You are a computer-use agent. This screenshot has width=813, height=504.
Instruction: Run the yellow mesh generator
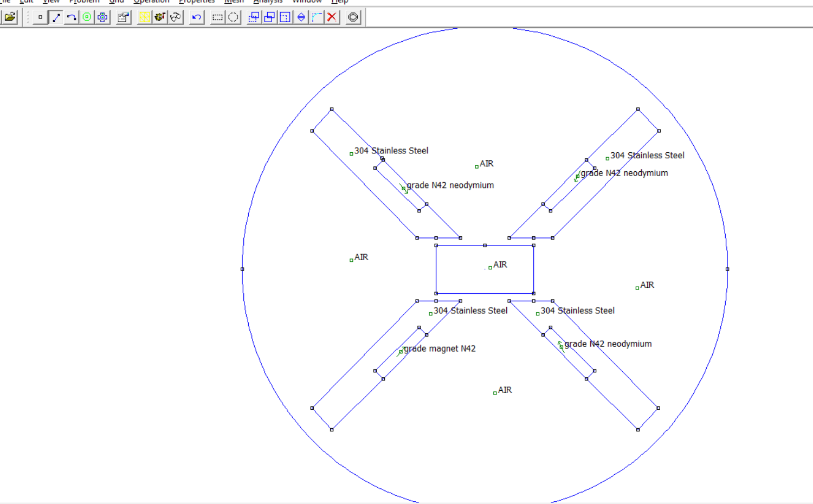(x=145, y=17)
